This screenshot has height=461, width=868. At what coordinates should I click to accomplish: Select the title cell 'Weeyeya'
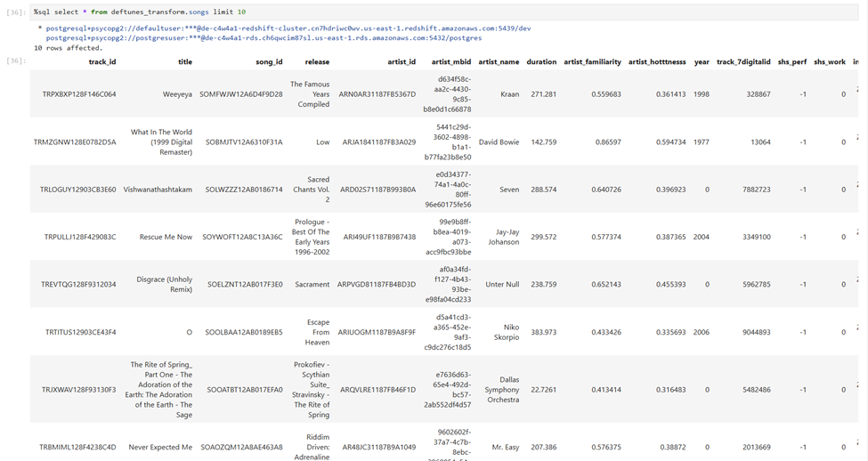[178, 94]
